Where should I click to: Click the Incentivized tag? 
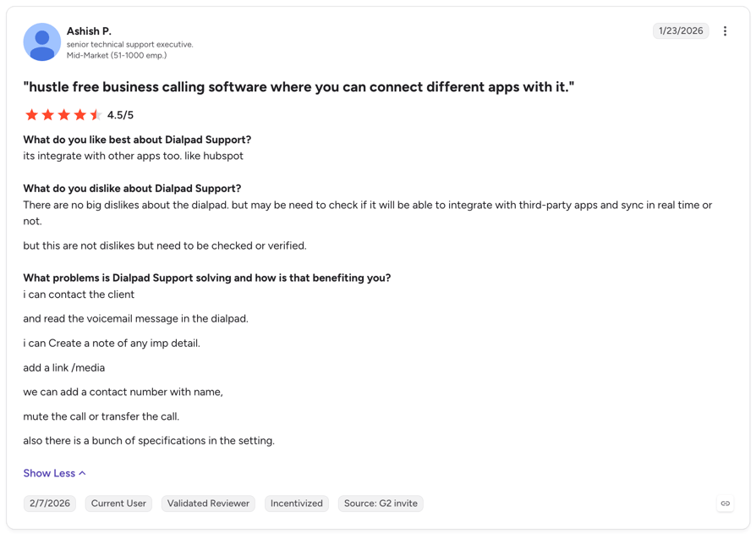pyautogui.click(x=297, y=504)
